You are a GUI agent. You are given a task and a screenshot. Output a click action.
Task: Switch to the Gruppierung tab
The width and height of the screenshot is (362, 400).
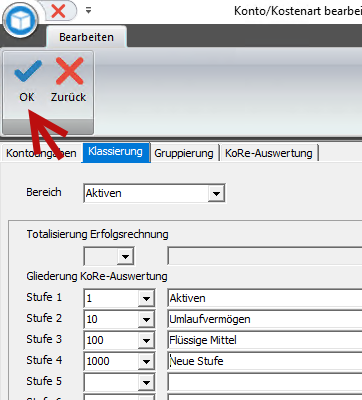[184, 153]
